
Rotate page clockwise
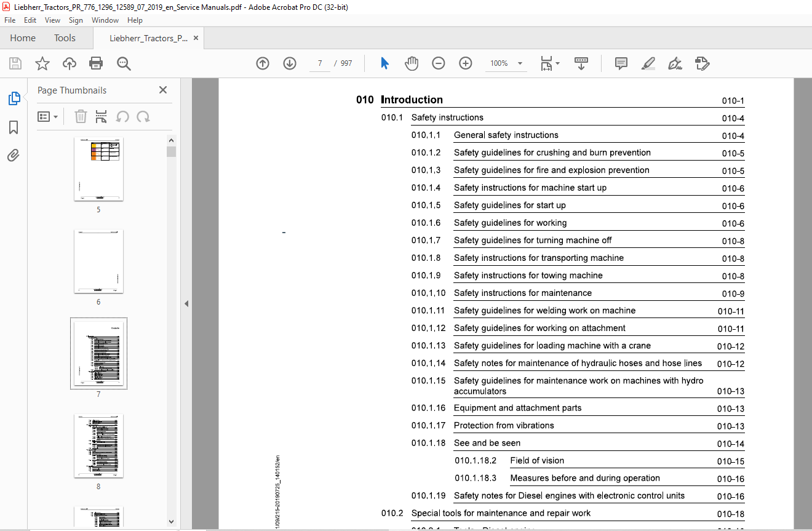point(143,117)
